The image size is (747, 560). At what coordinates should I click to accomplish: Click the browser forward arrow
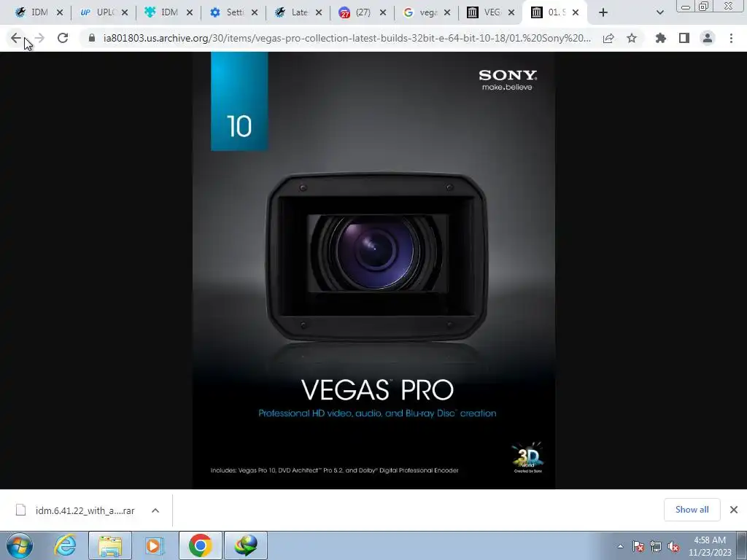tap(39, 38)
